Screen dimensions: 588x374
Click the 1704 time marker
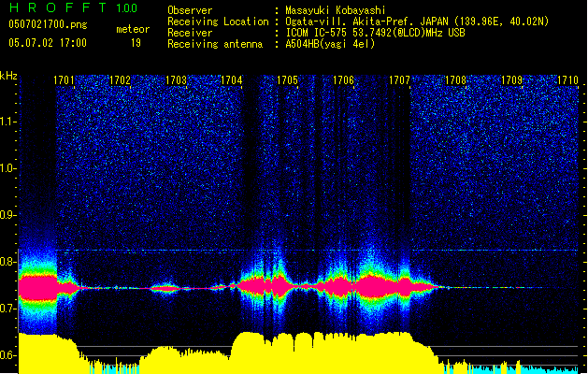coord(232,80)
